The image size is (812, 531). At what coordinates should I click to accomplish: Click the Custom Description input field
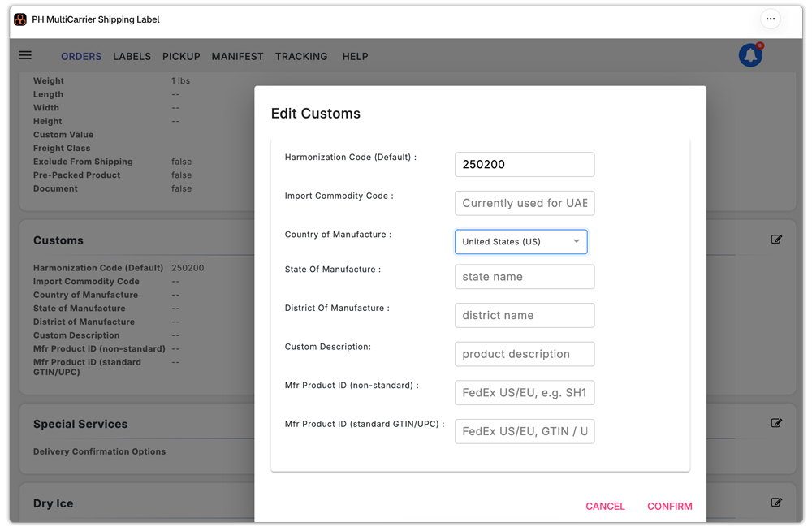point(525,354)
